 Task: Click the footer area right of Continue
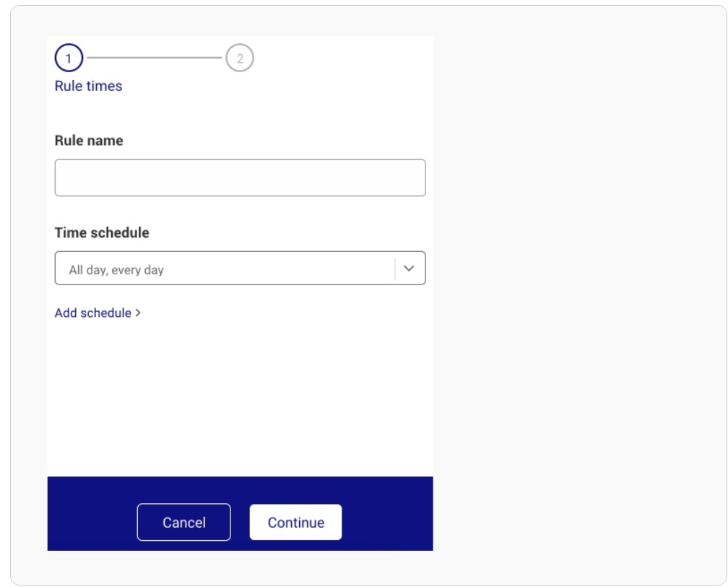click(x=388, y=514)
